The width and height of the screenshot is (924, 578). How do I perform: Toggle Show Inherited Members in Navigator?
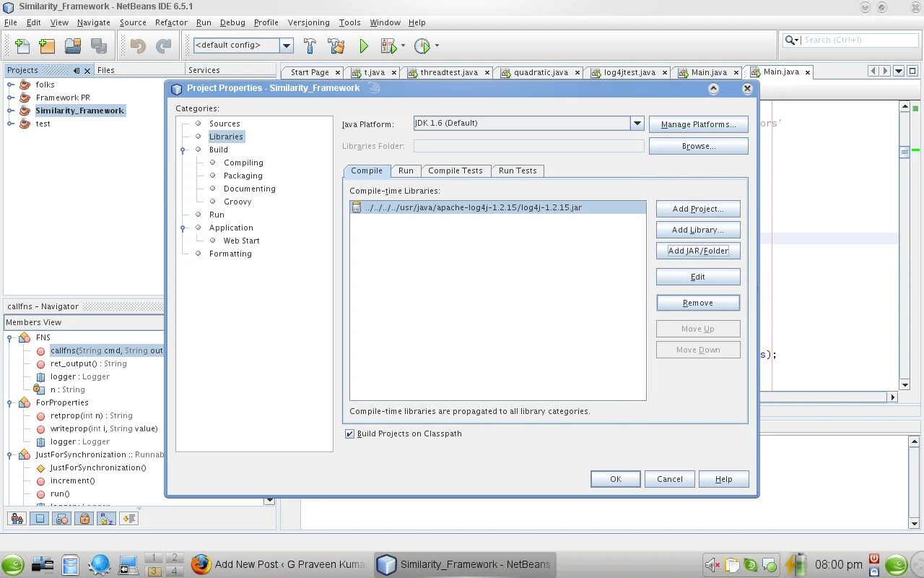coord(17,519)
